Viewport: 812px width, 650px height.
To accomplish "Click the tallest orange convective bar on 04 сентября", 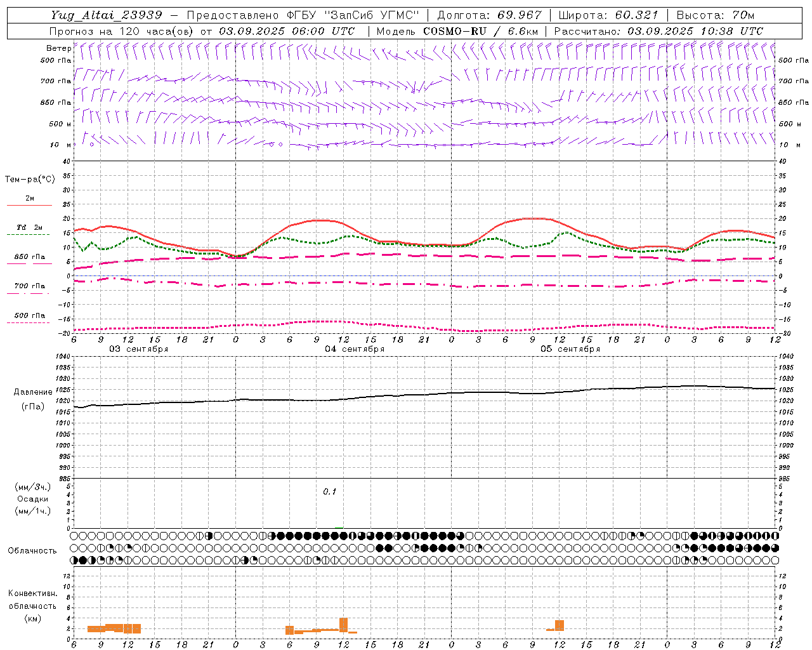I will [x=344, y=625].
